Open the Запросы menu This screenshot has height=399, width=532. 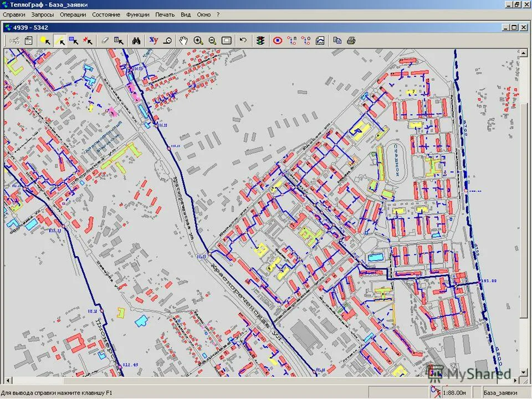click(x=43, y=14)
